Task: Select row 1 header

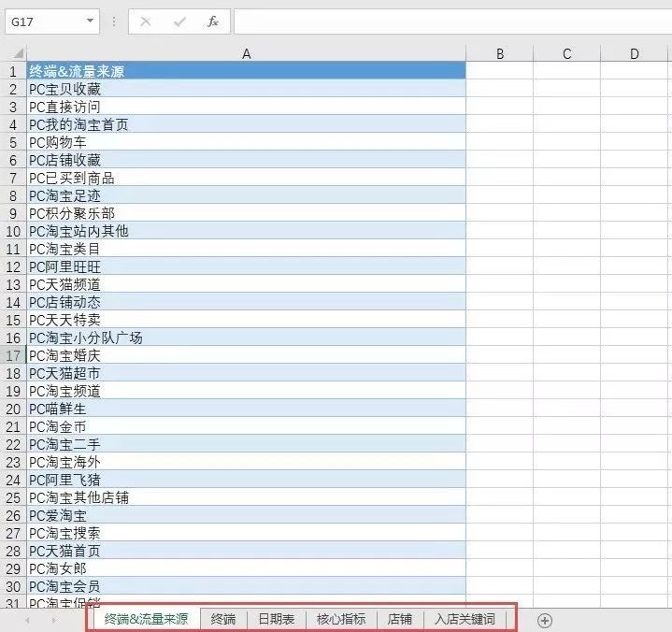Action: point(13,71)
